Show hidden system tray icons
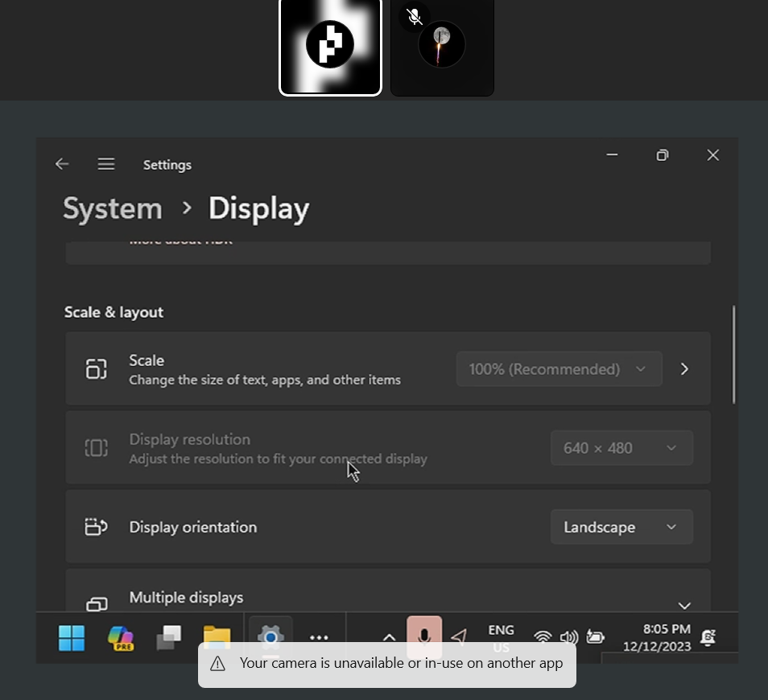This screenshot has height=700, width=768. point(389,638)
